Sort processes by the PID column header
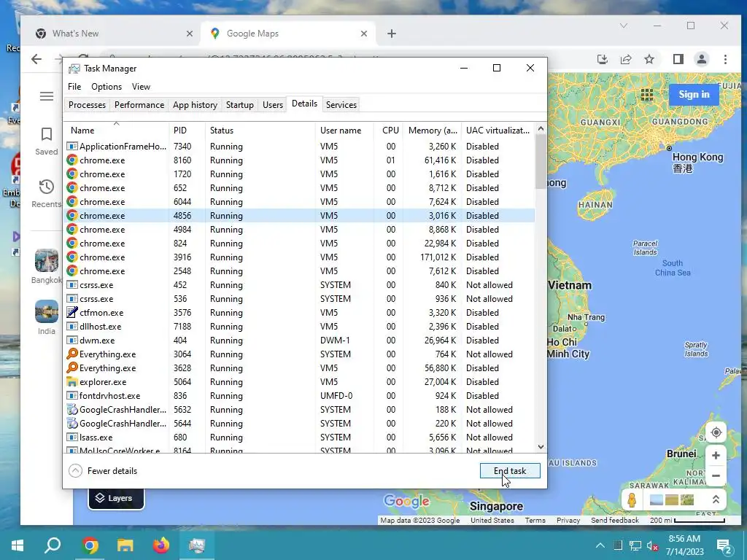This screenshot has height=560, width=747. 187,130
